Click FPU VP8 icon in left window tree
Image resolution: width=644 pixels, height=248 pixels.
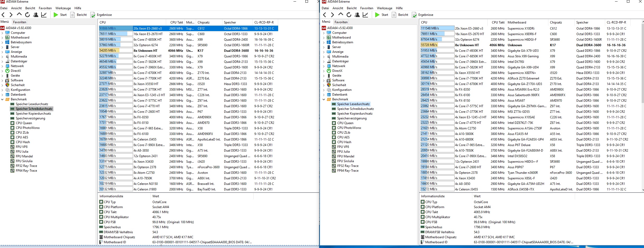point(12,147)
